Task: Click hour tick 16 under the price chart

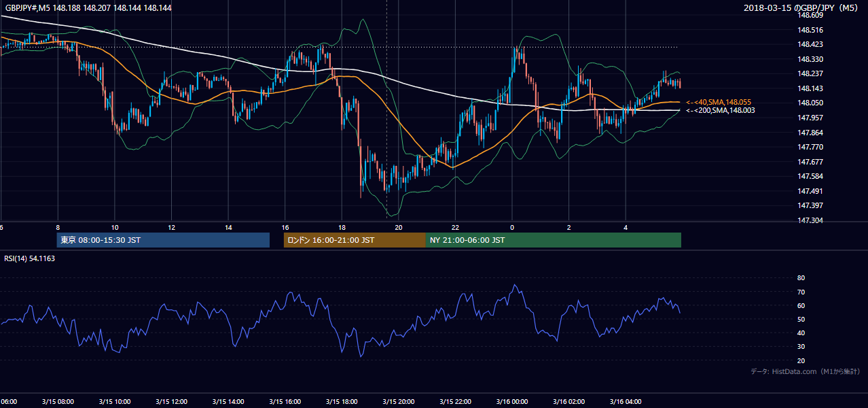Action: tap(285, 228)
